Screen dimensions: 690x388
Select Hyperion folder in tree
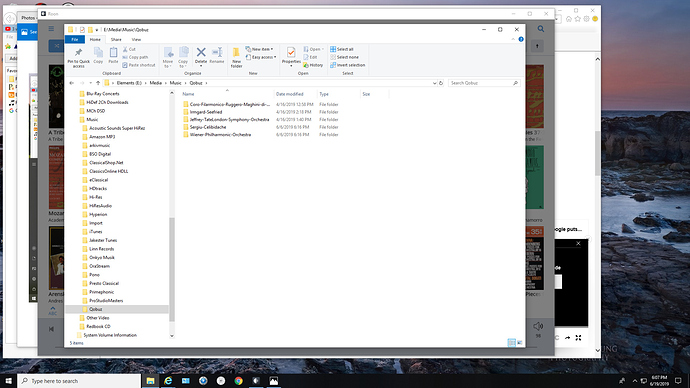[x=98, y=215]
